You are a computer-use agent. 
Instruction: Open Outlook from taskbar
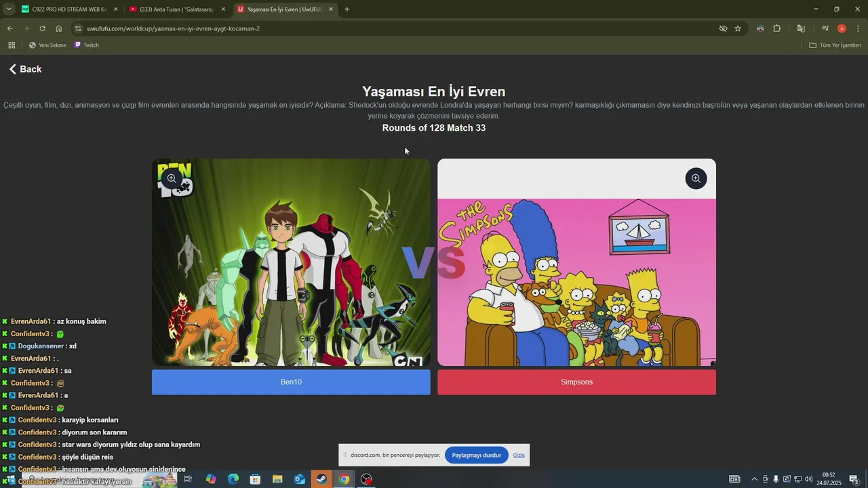pos(300,479)
